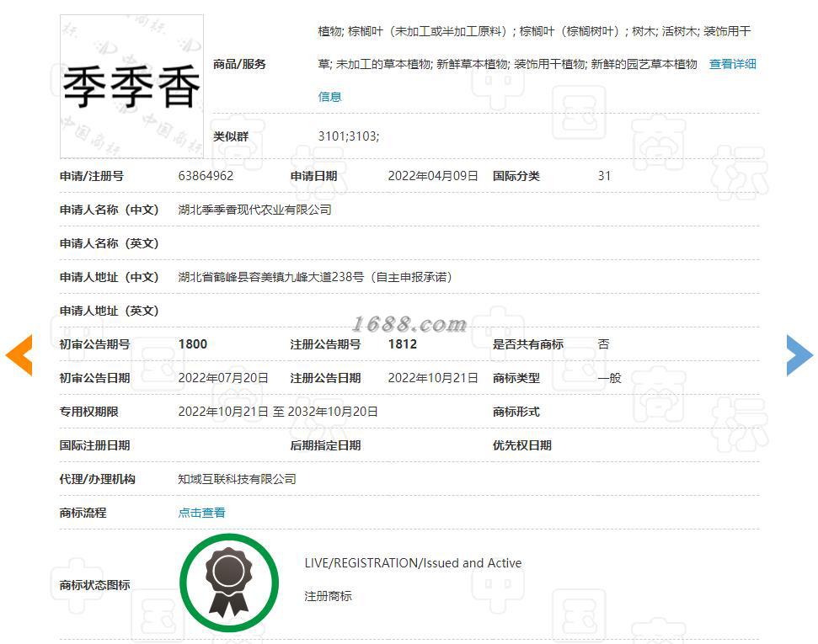The image size is (818, 644).
Task: Click the 申请人名称（中文） label
Action: click(x=109, y=210)
